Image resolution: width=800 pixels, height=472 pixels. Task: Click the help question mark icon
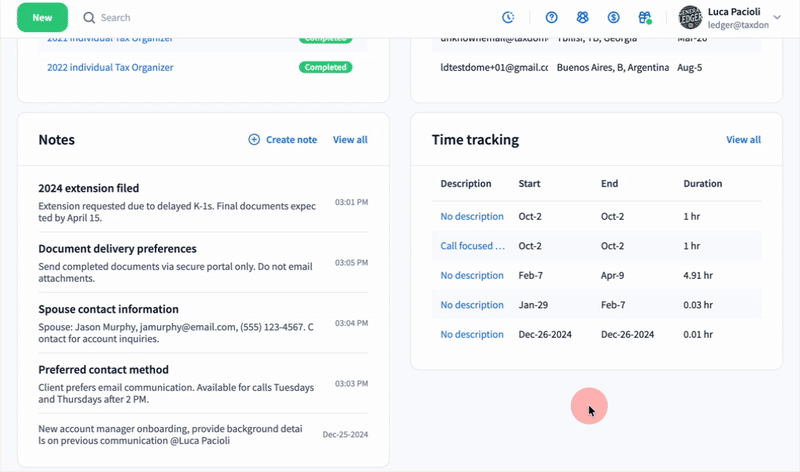click(x=551, y=18)
